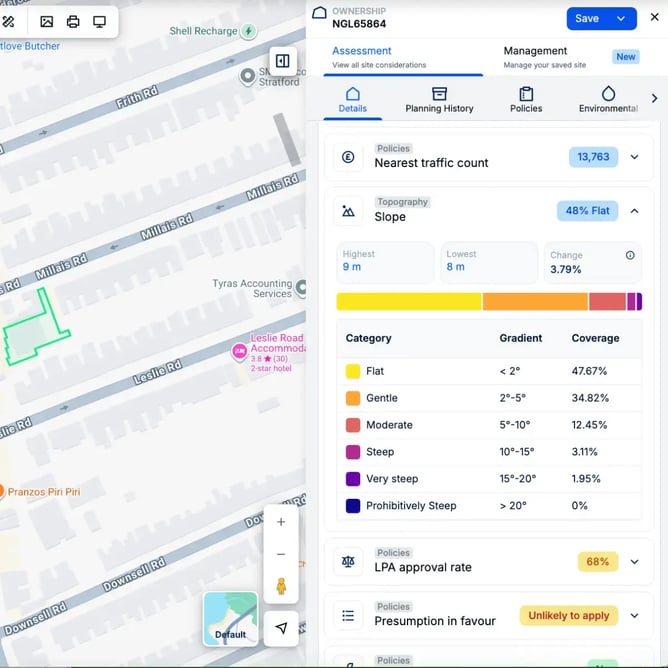Toggle the side panel collapse button

click(x=283, y=61)
